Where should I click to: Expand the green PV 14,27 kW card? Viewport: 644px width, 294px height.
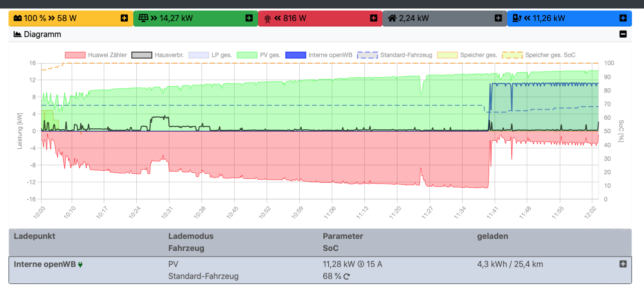(x=249, y=18)
